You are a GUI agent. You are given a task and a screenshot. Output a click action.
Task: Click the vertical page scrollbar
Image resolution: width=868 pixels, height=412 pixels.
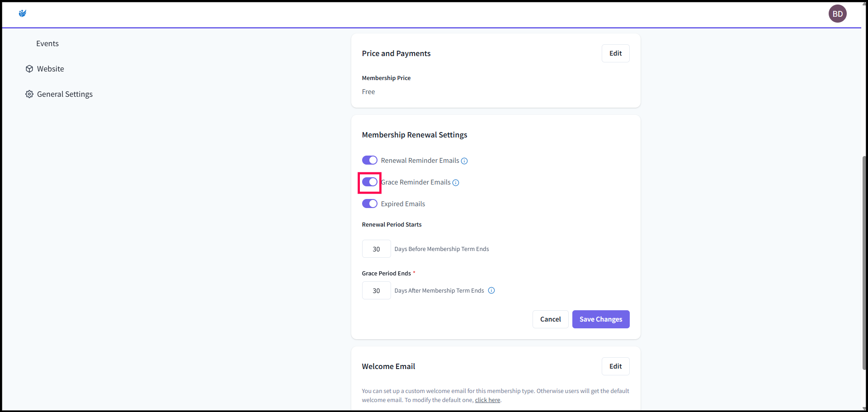(x=864, y=262)
